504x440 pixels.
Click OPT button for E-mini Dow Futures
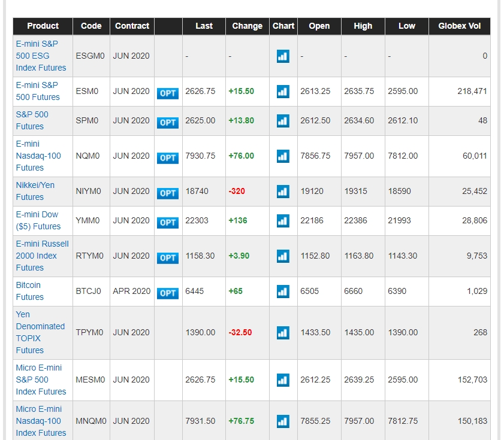[168, 223]
